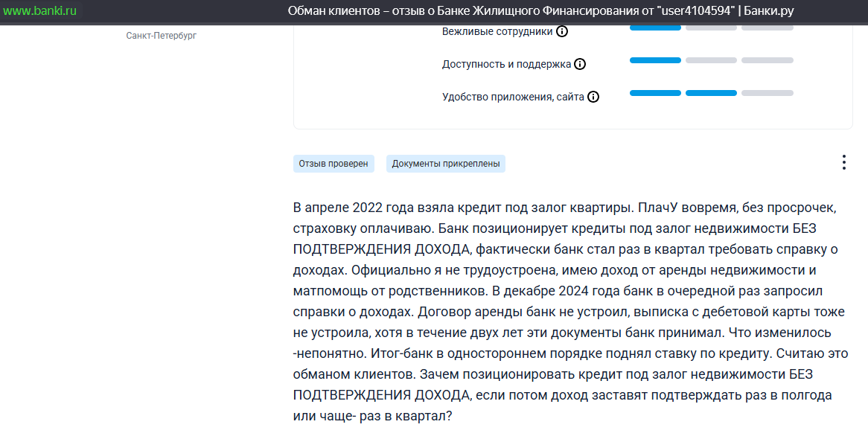Click review text line starting В апреле 2022
Image resolution: width=868 pixels, height=439 pixels.
(x=564, y=208)
